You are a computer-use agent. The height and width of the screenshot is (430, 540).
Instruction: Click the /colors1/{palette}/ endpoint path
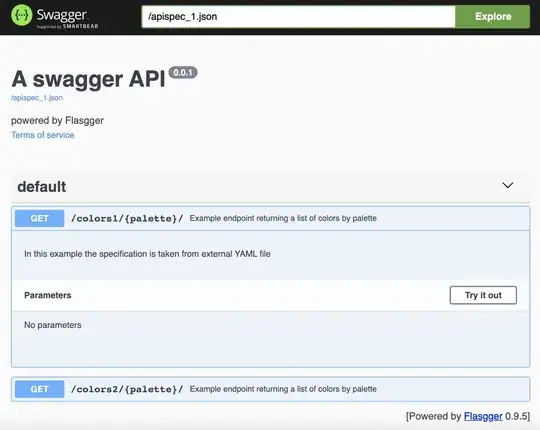click(x=127, y=219)
